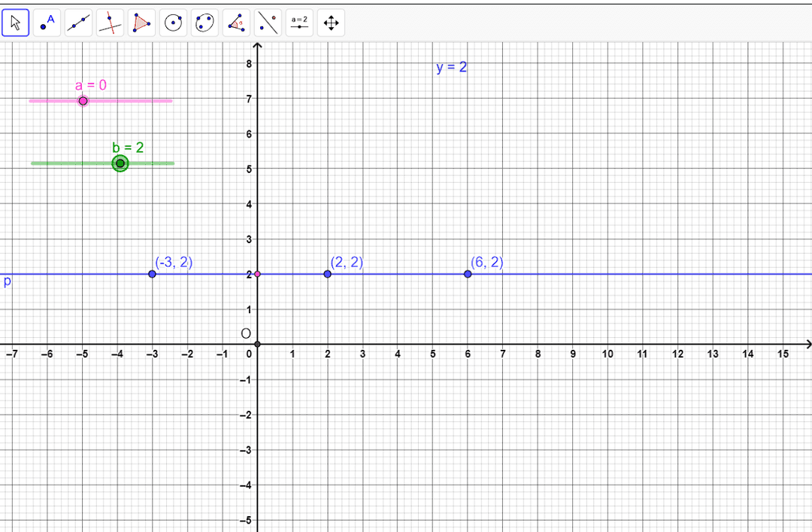Activate the Move Graphics View tool
Screen dimensions: 812x532
[x=331, y=23]
